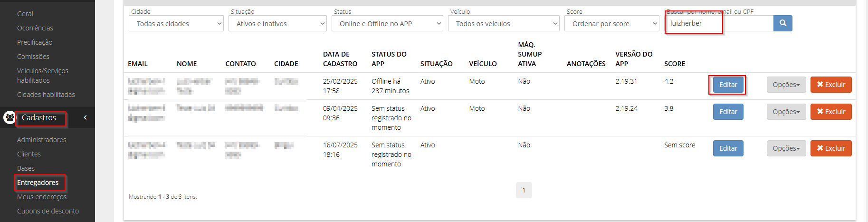The height and width of the screenshot is (222, 868).
Task: Edit the courier registered 16/07/2025
Action: click(728, 148)
